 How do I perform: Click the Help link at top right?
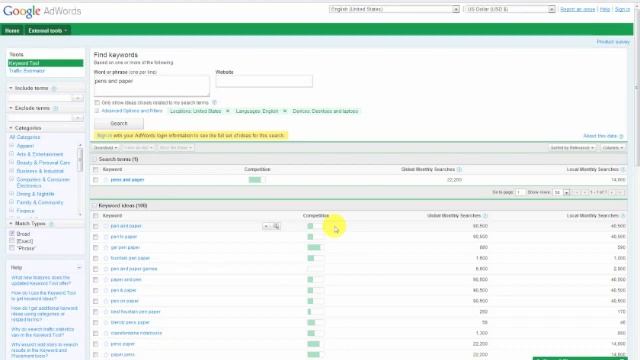click(605, 9)
